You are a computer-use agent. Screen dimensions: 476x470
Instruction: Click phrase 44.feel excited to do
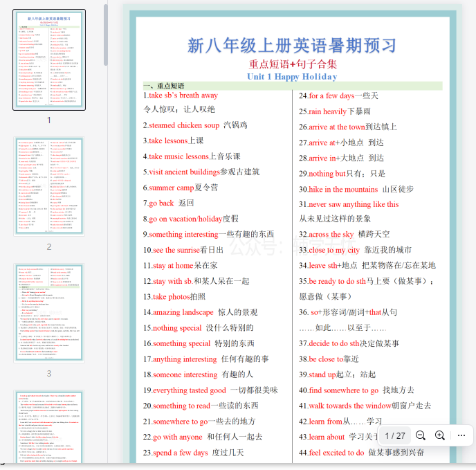point(331,453)
